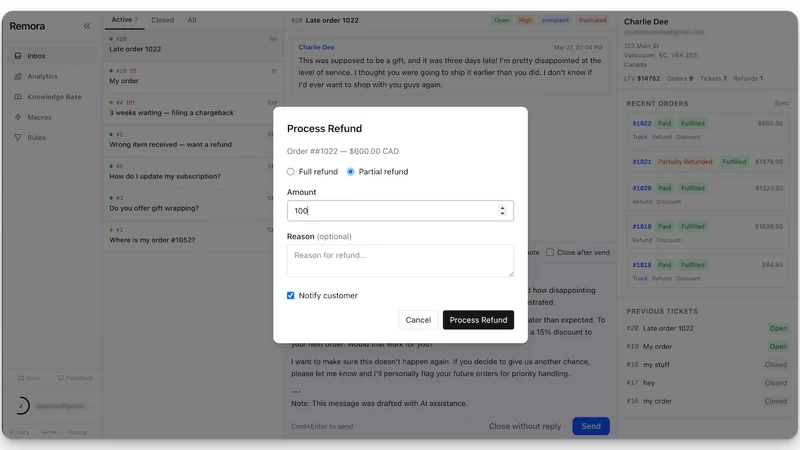Screen dimensions: 800x450
Task: Click the Process Refund button
Action: point(478,320)
